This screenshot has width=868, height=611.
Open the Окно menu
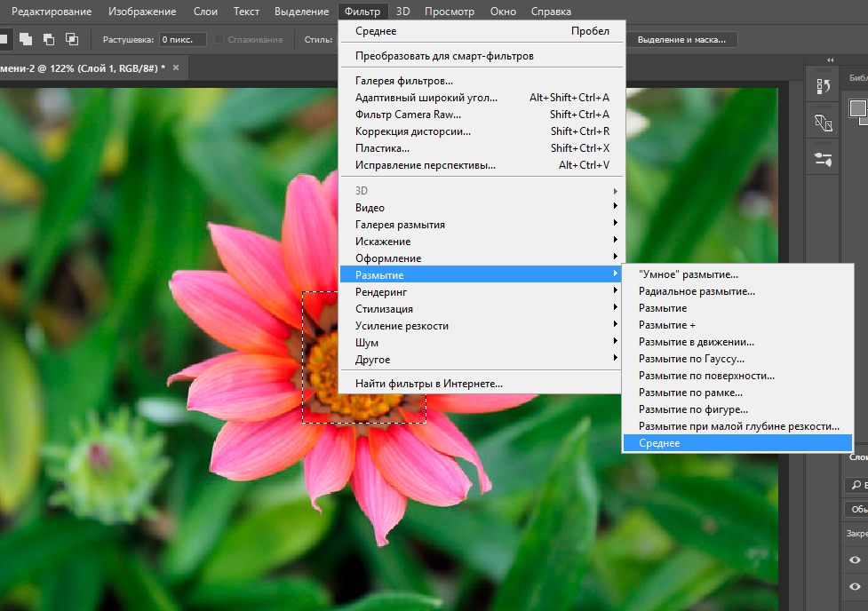503,11
